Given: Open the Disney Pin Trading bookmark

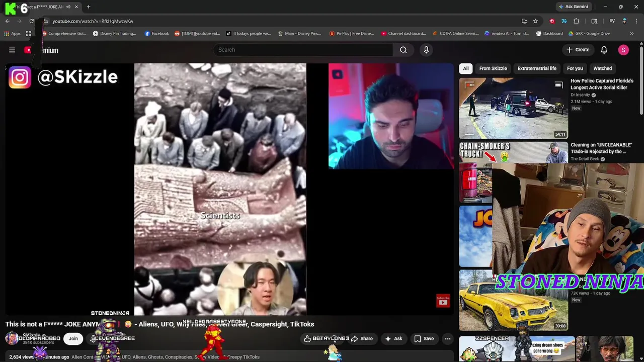Looking at the screenshot, I should (x=115, y=34).
